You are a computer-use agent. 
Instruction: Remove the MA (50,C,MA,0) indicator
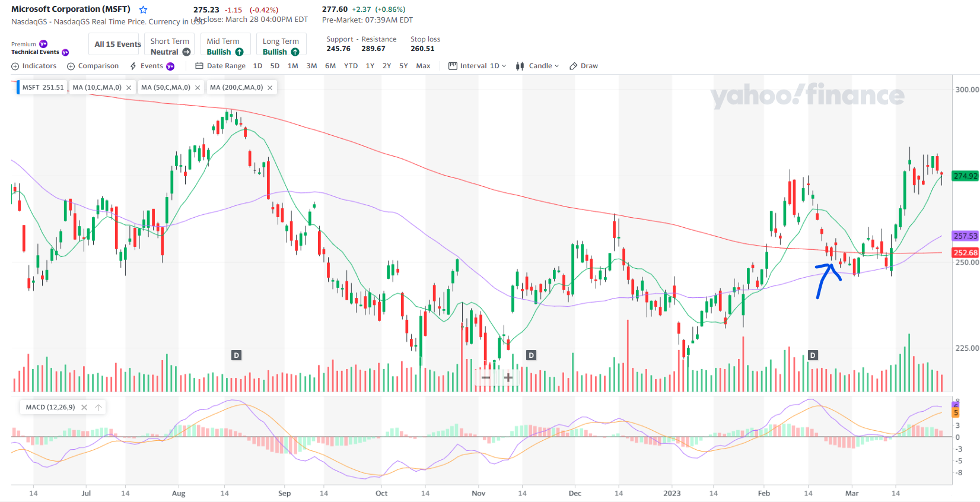(198, 88)
